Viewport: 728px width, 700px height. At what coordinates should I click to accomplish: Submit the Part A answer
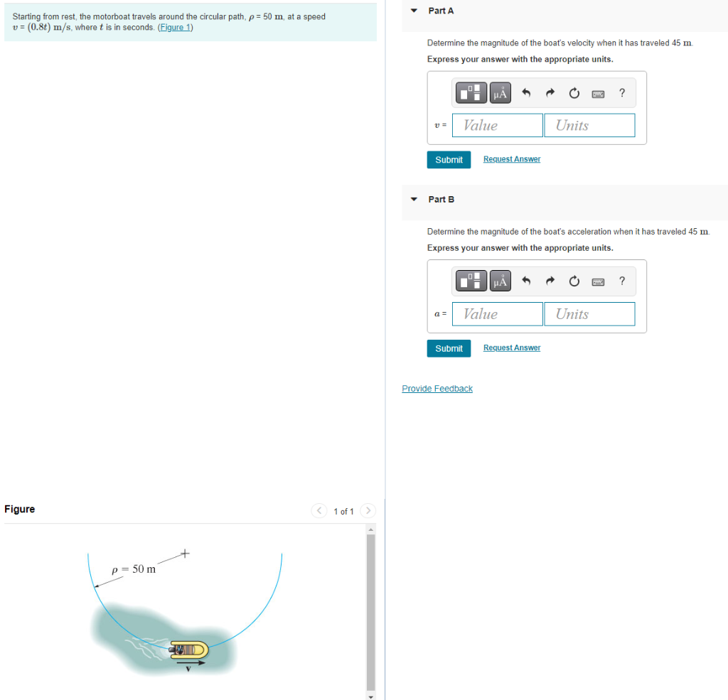(x=449, y=159)
